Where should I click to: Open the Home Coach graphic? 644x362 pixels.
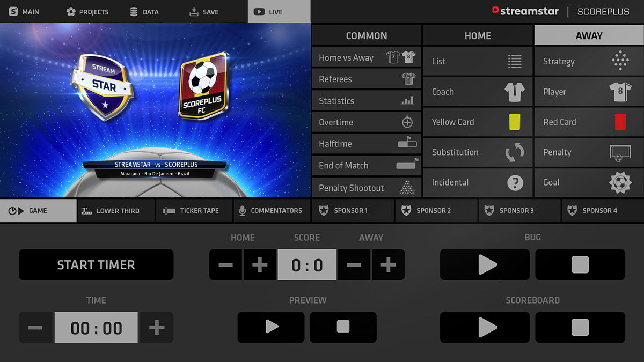[x=477, y=92]
